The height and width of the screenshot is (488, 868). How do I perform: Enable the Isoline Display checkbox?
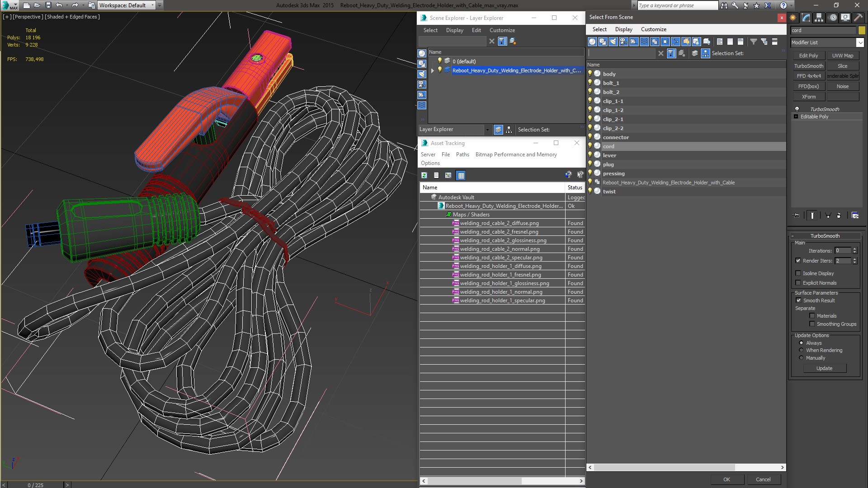coord(798,273)
